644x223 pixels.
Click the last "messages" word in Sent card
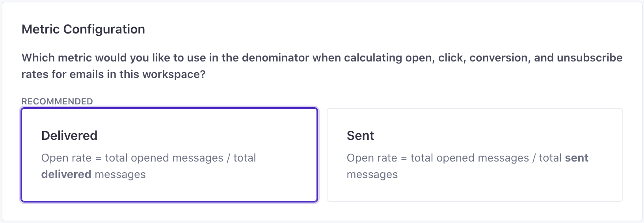coord(372,175)
